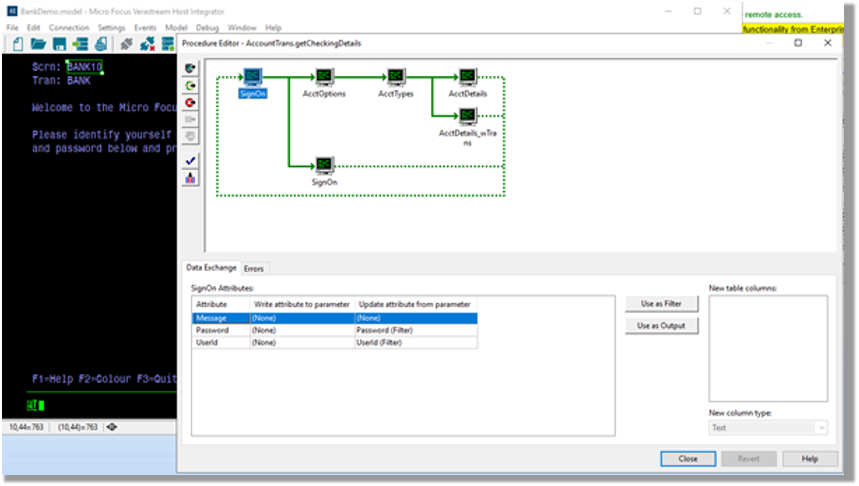859x486 pixels.
Task: Click the Use as Filter button
Action: point(661,304)
